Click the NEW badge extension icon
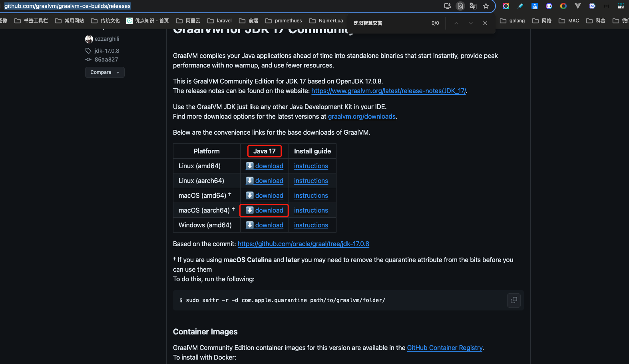Image resolution: width=629 pixels, height=364 pixels. [x=621, y=6]
